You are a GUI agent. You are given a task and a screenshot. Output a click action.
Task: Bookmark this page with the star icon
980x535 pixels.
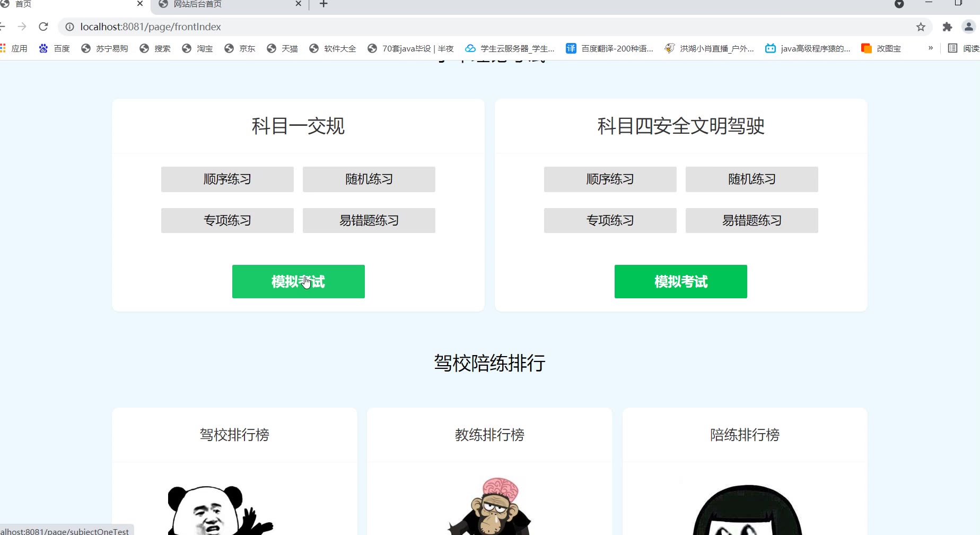click(921, 27)
